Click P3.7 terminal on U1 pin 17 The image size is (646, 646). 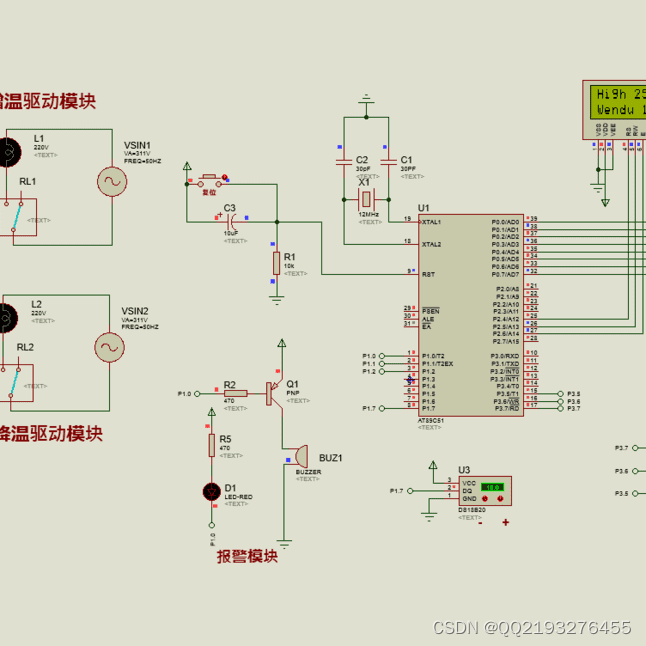click(x=560, y=409)
